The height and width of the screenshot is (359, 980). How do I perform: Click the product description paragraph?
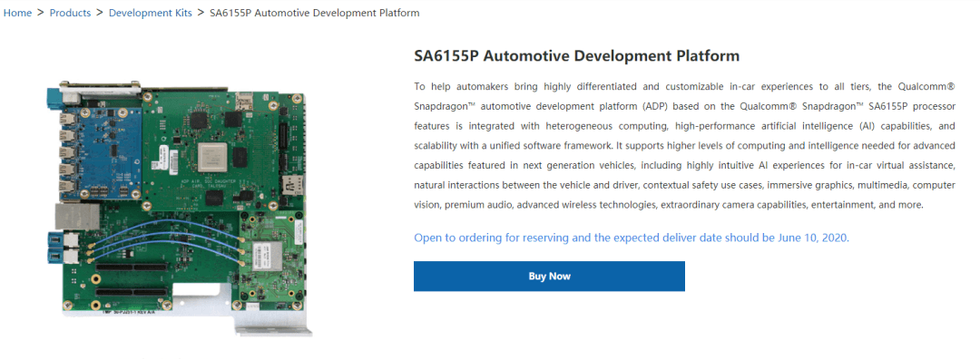(684, 145)
